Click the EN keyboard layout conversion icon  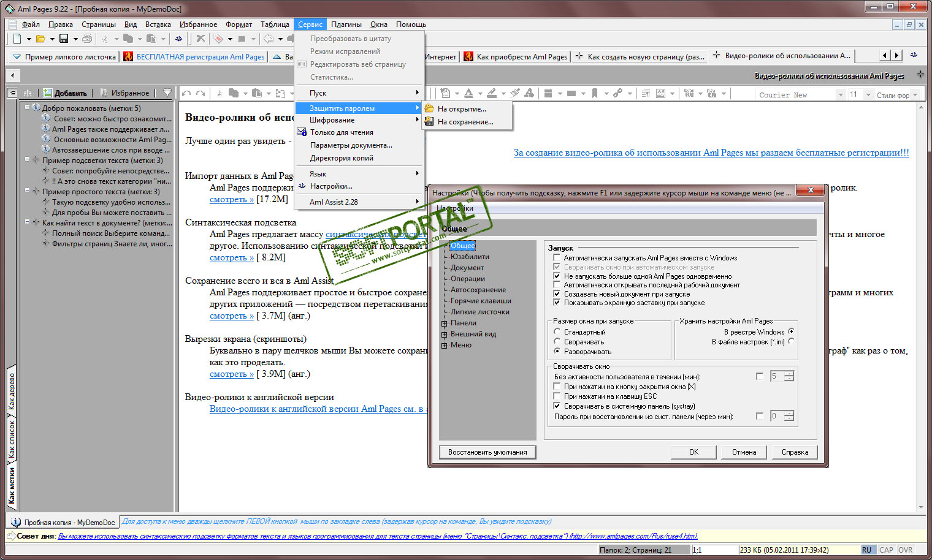[712, 93]
